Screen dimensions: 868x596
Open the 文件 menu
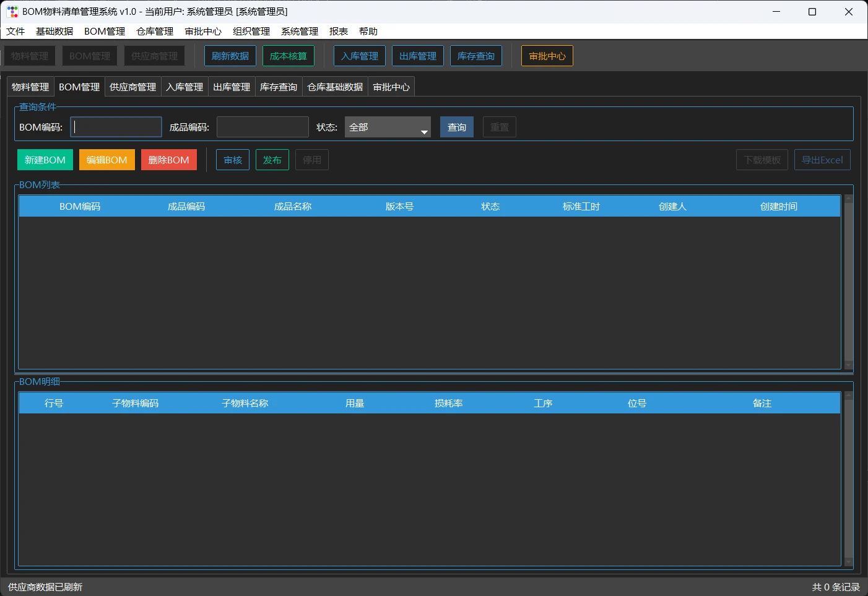click(15, 32)
